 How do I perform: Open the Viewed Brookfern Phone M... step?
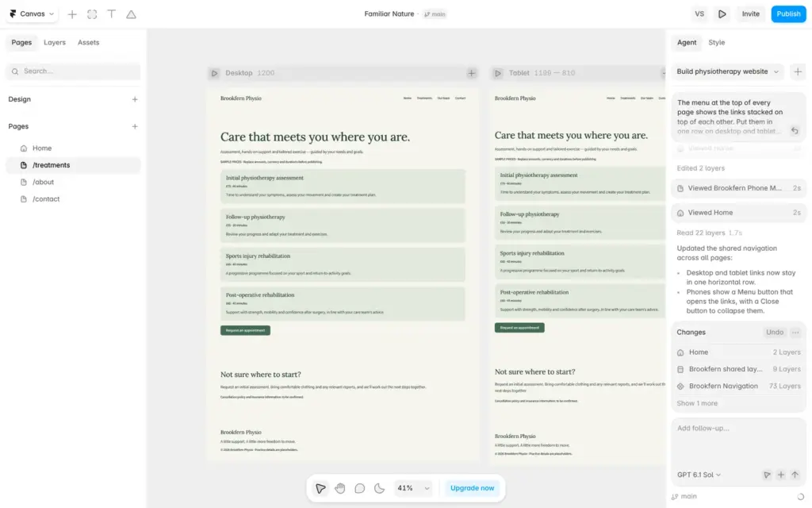738,188
